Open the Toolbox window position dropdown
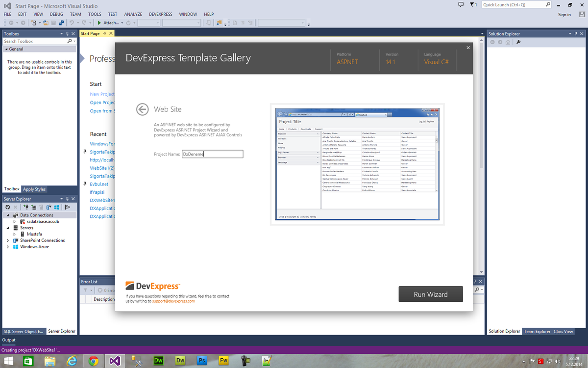The image size is (588, 368). point(61,34)
